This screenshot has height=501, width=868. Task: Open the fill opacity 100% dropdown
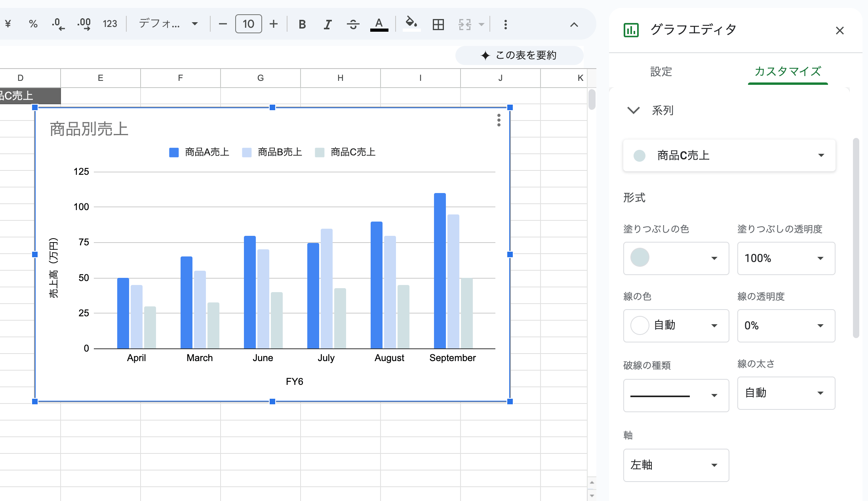click(x=786, y=258)
